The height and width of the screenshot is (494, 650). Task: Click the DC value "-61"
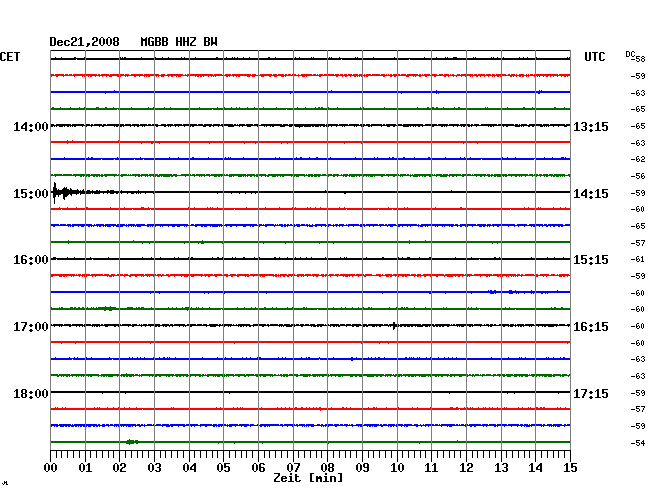click(638, 259)
